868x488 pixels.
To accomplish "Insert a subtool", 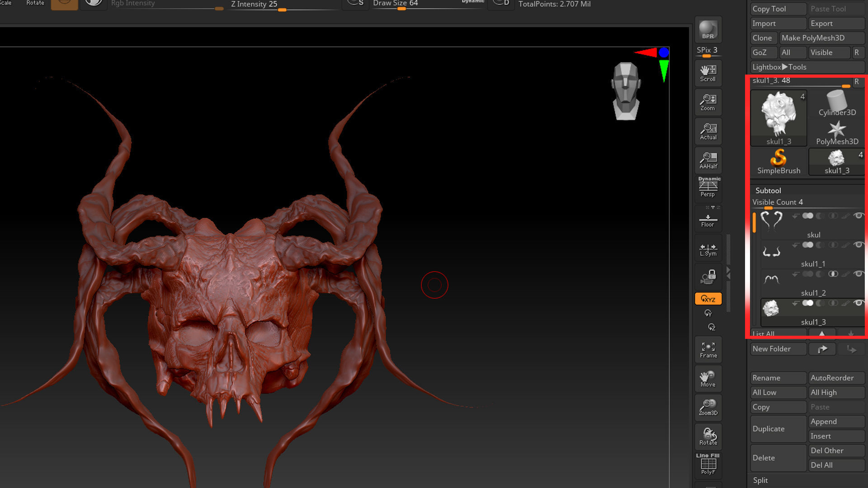I will (x=837, y=436).
